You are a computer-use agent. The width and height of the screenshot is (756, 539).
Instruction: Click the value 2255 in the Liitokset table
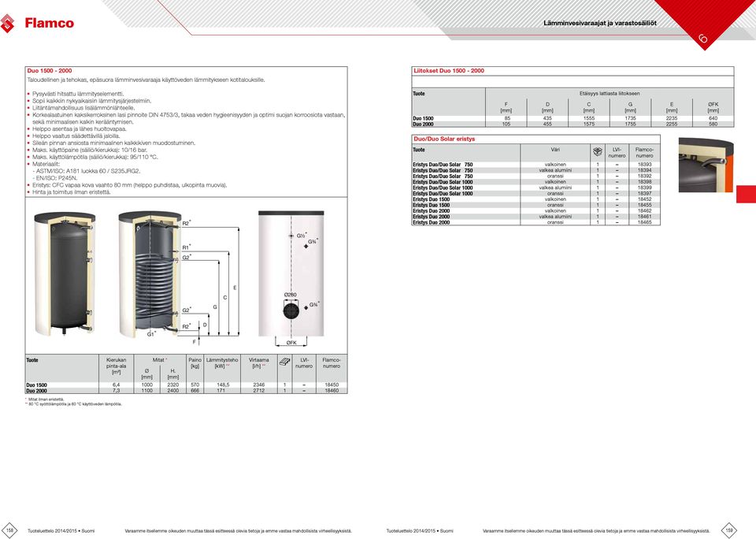click(x=672, y=124)
